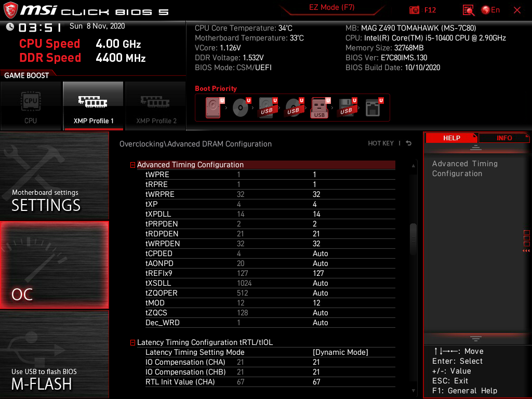532x399 pixels.
Task: Select the tPRPDEN setting row
Action: click(270, 223)
